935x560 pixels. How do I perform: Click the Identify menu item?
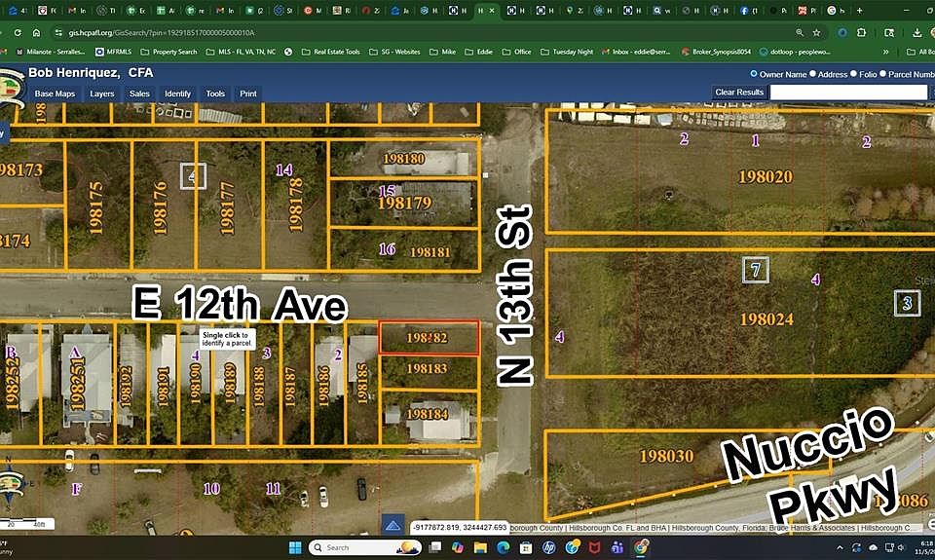tap(177, 93)
